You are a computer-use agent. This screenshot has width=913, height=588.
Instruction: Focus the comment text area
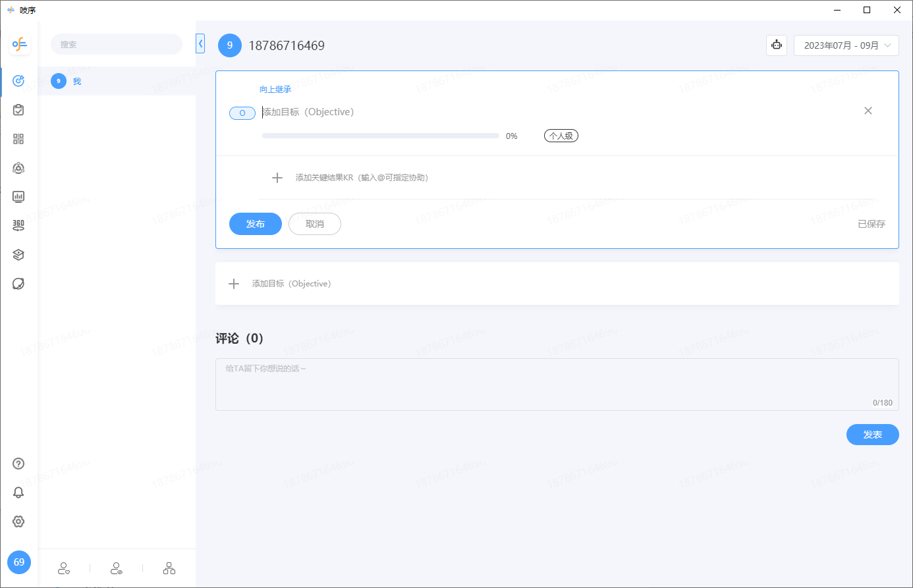557,385
